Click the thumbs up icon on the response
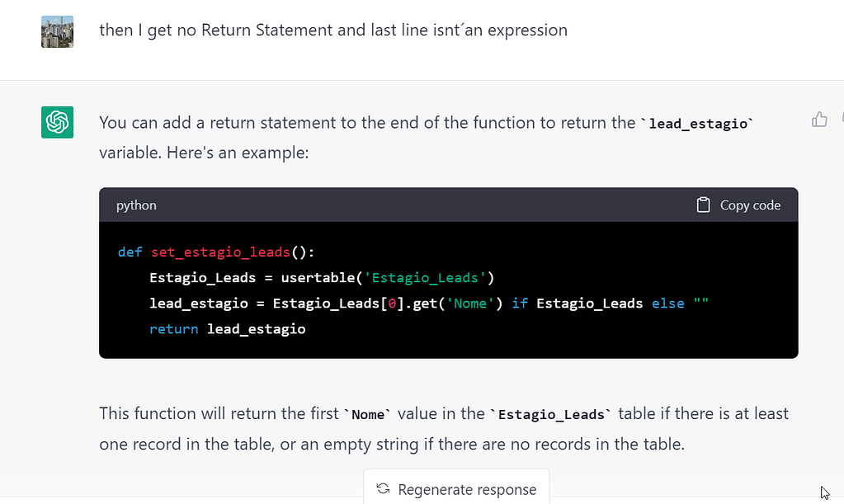The height and width of the screenshot is (504, 844). [x=819, y=119]
